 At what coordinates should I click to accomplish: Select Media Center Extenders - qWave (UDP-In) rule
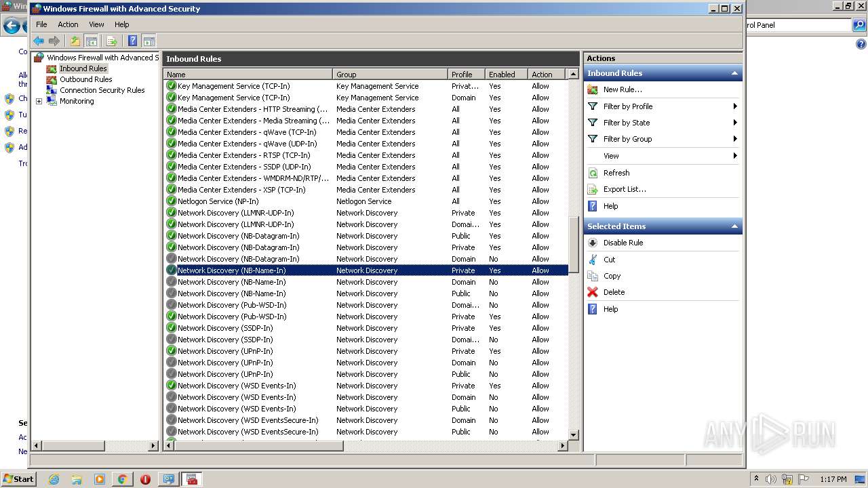coord(366,144)
